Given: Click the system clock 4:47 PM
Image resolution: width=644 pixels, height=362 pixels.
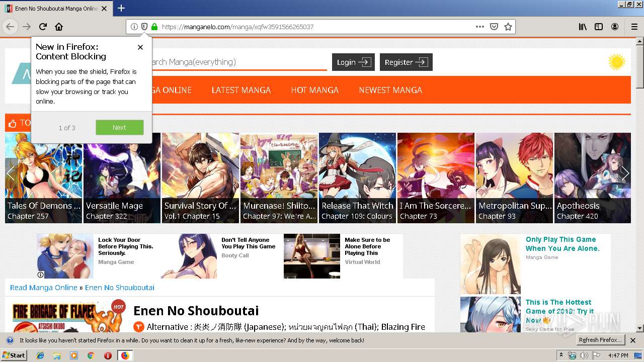Looking at the screenshot, I should [618, 355].
